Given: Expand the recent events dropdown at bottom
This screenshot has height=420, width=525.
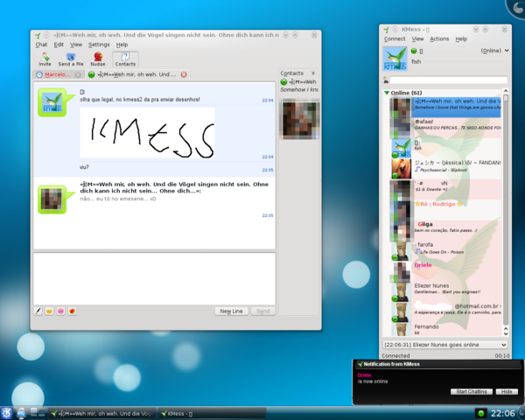Looking at the screenshot, I should 504,345.
